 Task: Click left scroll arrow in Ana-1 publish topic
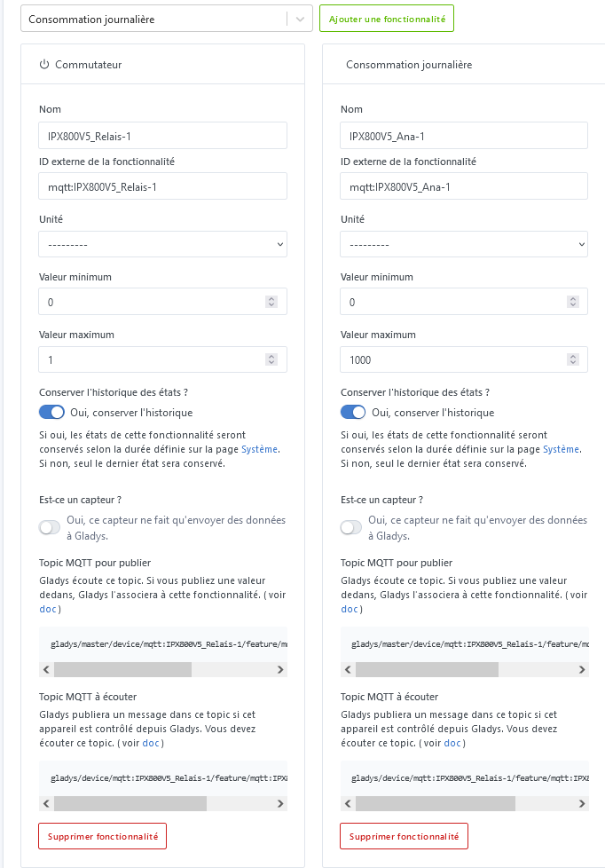coord(348,669)
